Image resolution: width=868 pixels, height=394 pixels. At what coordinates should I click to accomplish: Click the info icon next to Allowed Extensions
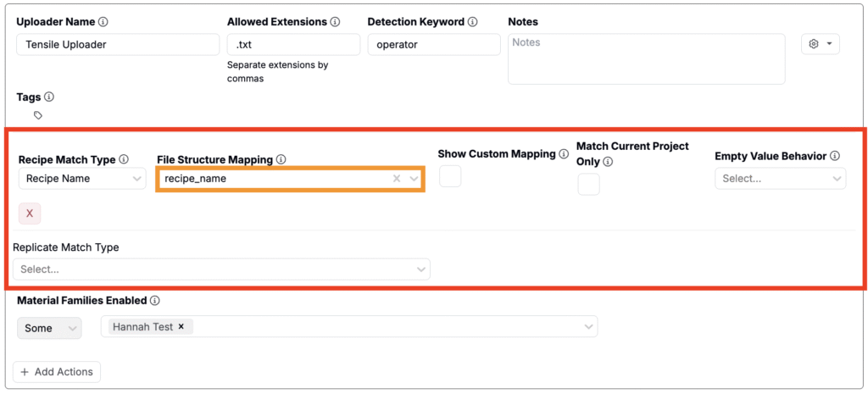(335, 21)
